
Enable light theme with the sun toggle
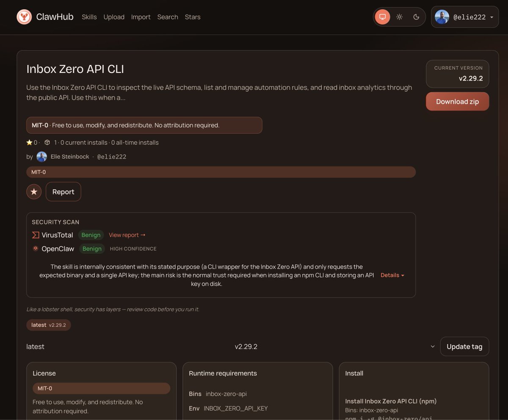tap(399, 17)
